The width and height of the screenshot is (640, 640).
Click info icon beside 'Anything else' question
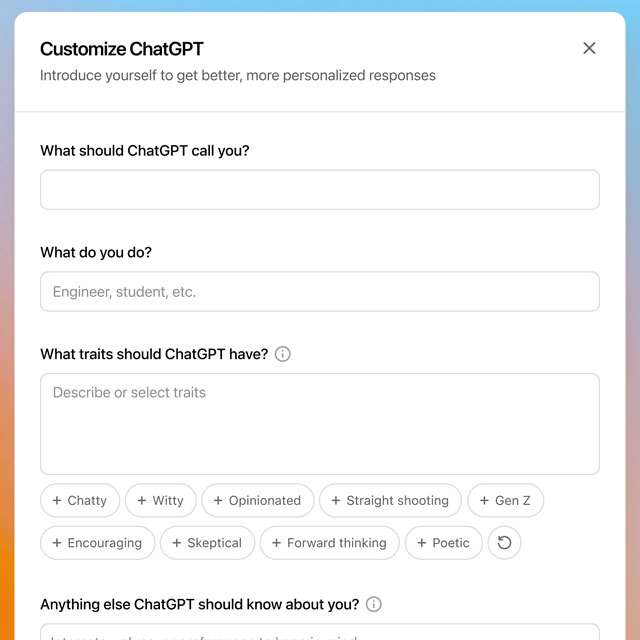pos(374,604)
